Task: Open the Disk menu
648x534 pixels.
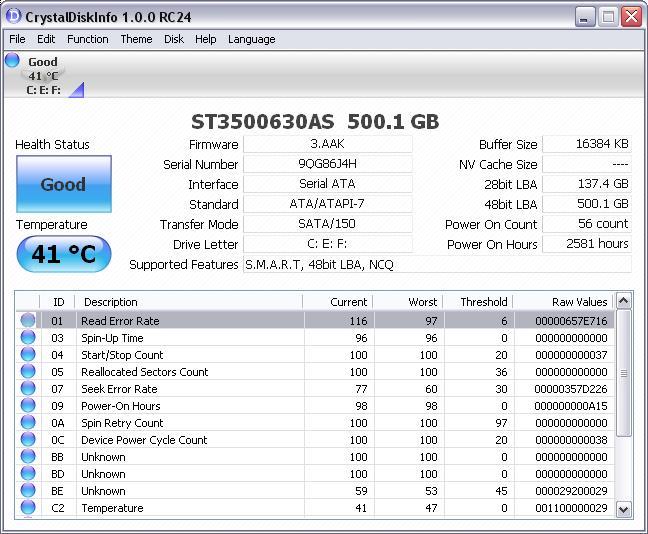Action: [174, 39]
